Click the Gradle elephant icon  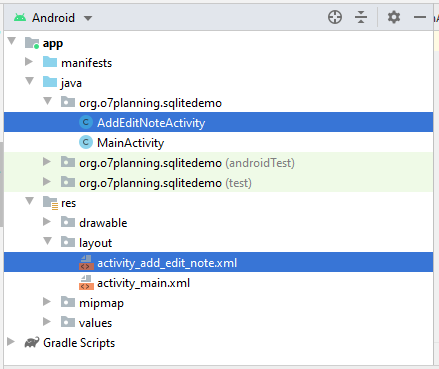(x=32, y=342)
